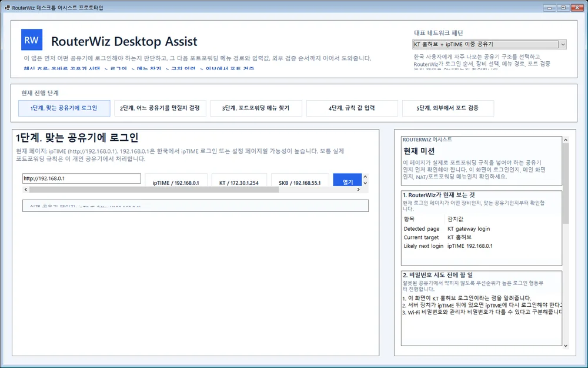Select the Current target row label
This screenshot has width=588, height=368.
[x=421, y=237]
